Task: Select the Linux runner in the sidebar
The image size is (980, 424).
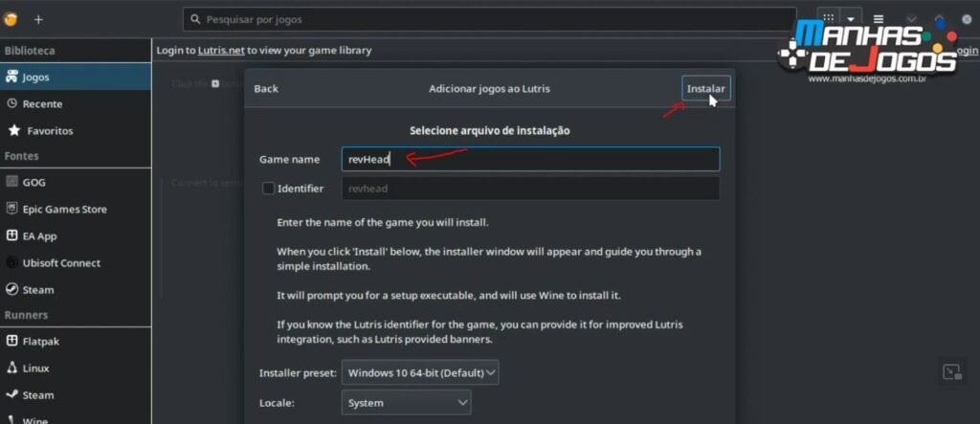Action: (x=75, y=368)
